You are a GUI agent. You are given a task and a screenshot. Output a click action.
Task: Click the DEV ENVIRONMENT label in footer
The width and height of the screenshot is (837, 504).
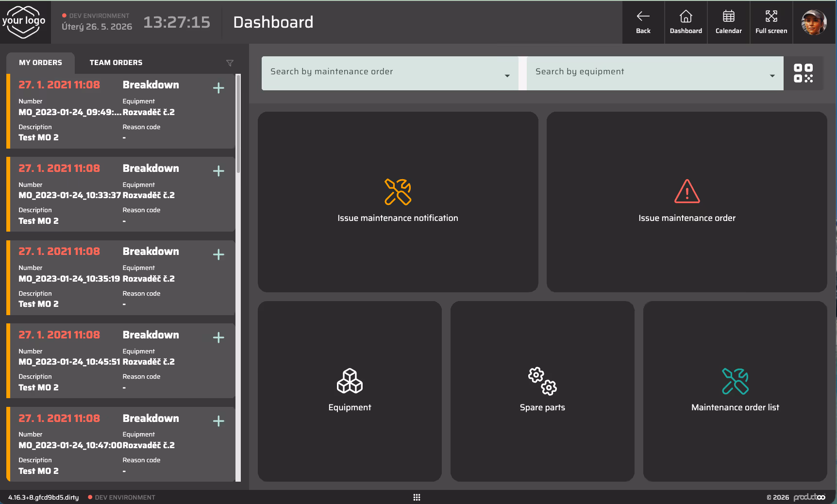point(125,497)
